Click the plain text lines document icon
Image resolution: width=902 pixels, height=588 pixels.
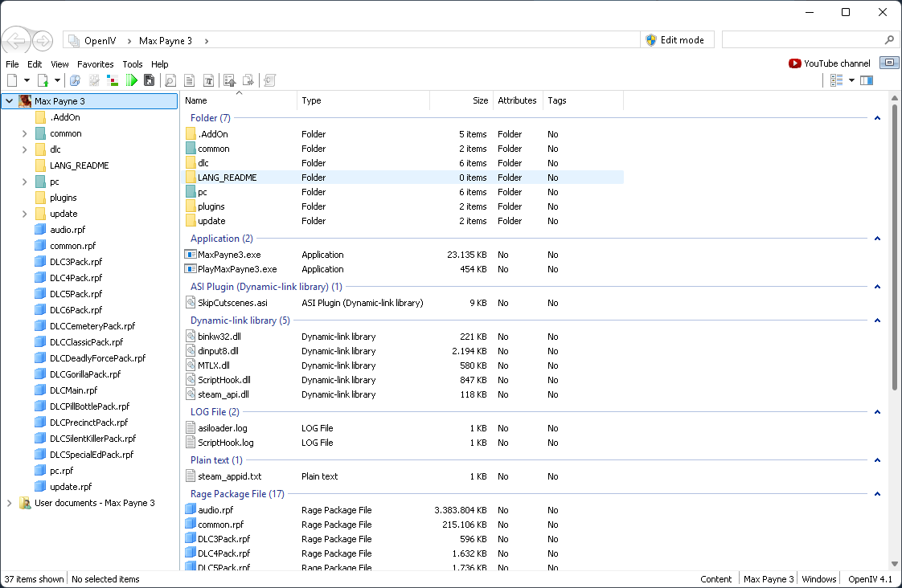click(x=189, y=80)
